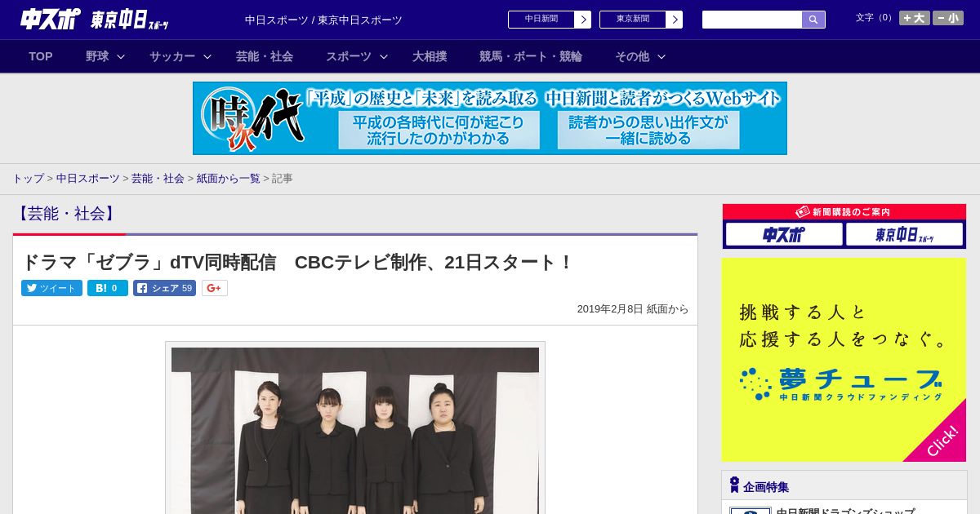Open the 東京新聞 link button

pos(633,20)
